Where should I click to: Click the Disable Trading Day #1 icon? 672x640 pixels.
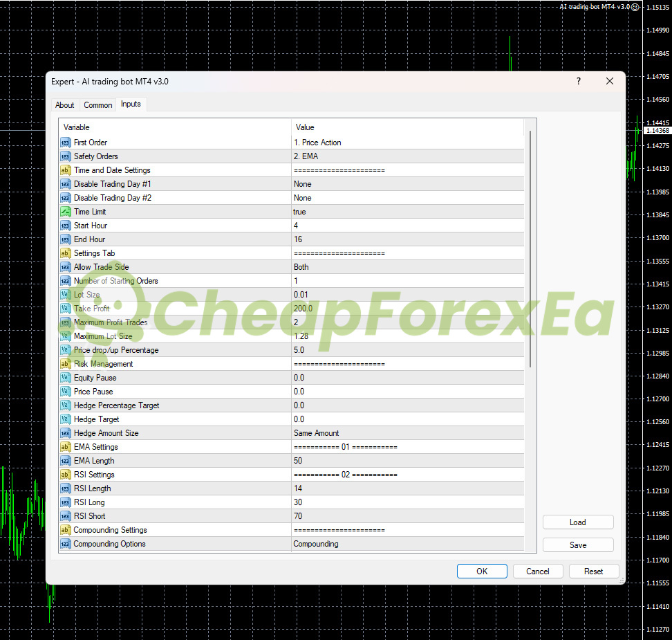coord(65,184)
